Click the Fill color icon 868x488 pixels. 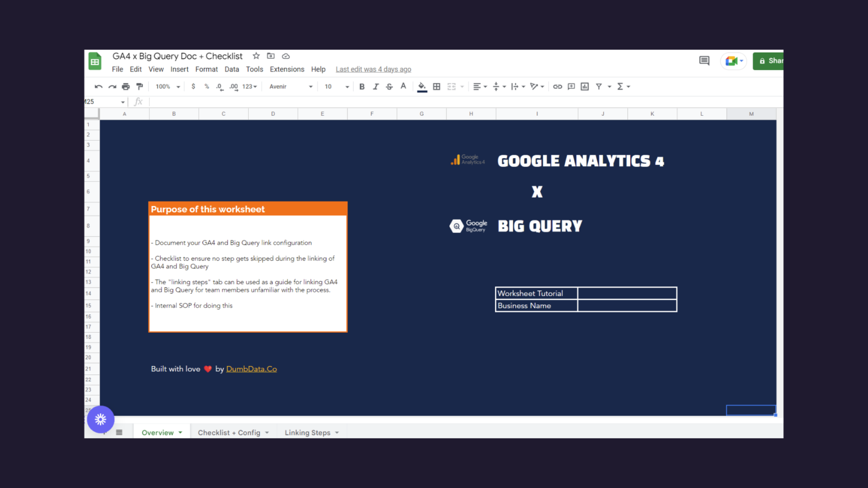422,86
